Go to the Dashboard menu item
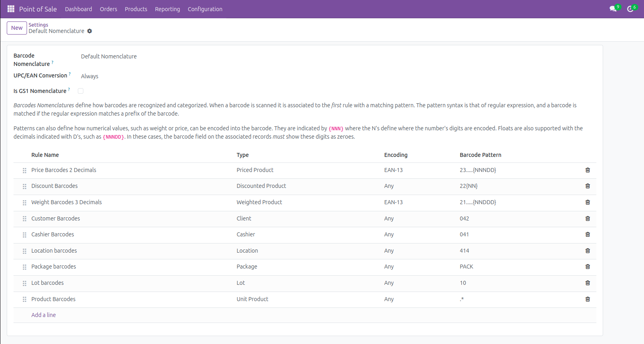Screen dimensions: 644x344 coord(78,9)
